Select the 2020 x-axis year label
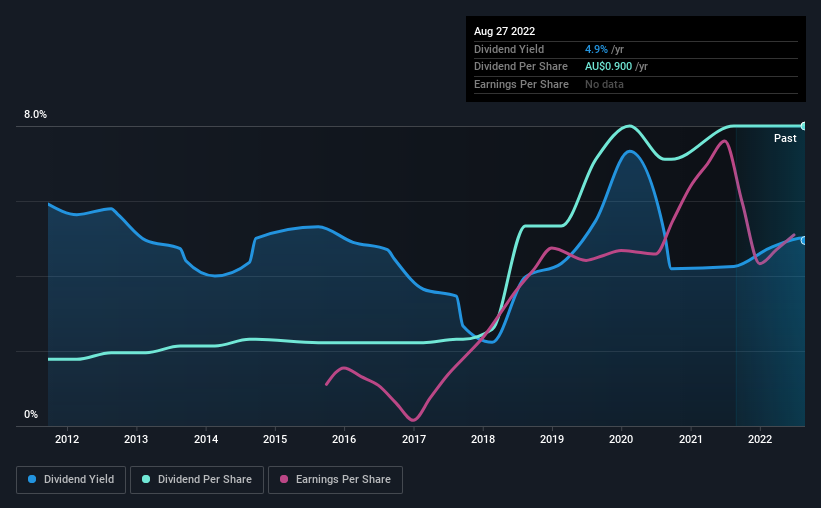 621,439
